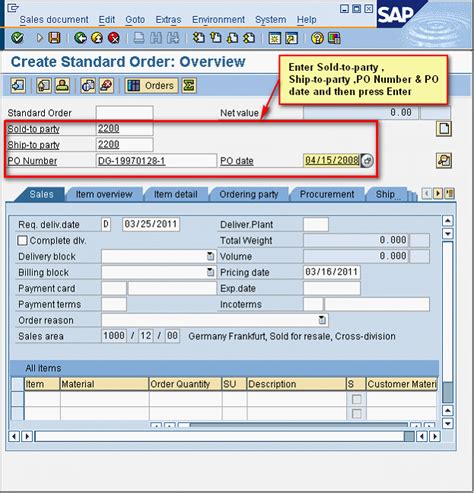Image resolution: width=474 pixels, height=493 pixels.
Task: Exit using the yellow up-arrow icon
Action: pyautogui.click(x=97, y=38)
